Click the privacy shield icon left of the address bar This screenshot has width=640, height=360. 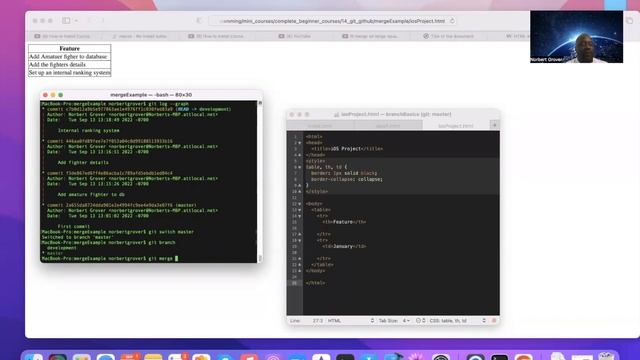(199, 20)
